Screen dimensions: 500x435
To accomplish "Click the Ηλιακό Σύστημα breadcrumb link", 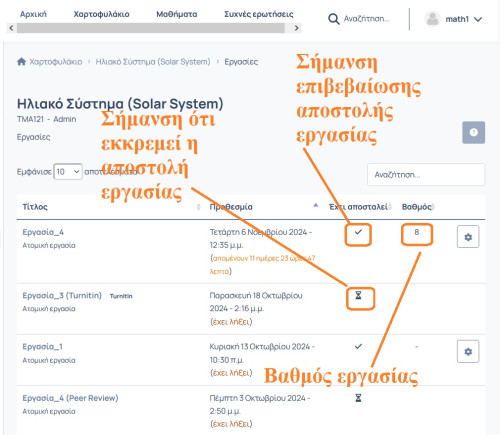I will click(153, 62).
